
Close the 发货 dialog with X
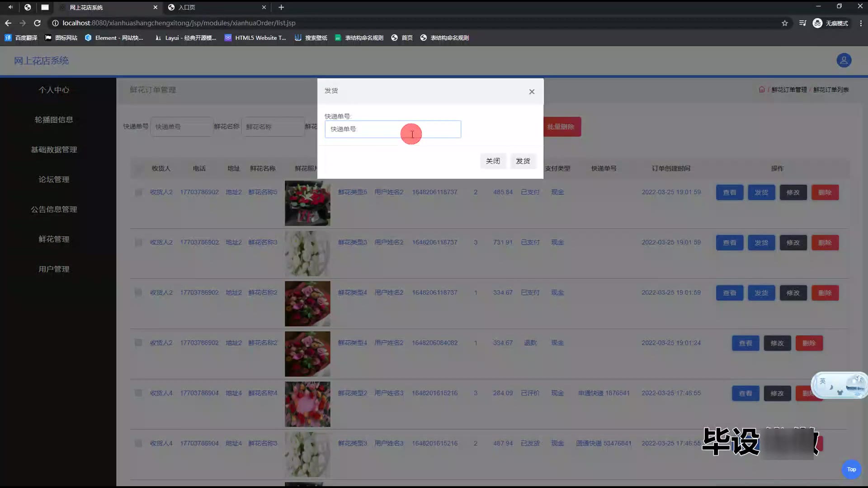(x=532, y=92)
